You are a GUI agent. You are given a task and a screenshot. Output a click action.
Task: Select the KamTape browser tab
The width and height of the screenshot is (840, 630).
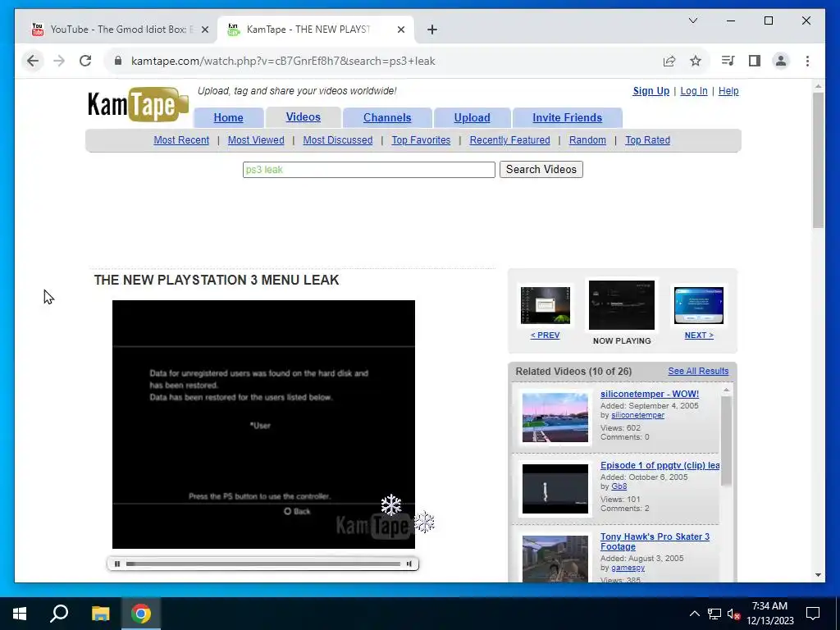coord(316,30)
